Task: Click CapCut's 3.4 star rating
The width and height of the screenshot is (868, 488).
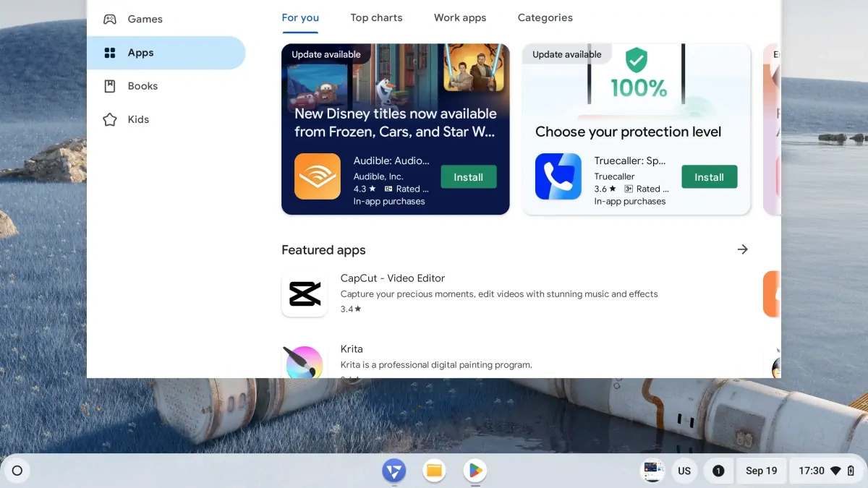Action: click(x=351, y=309)
